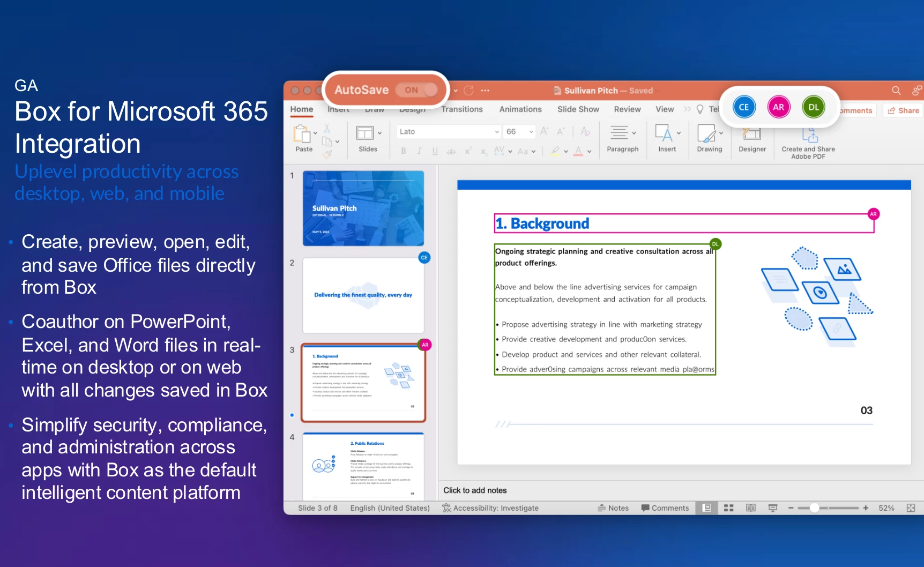Apply subscript formatting
Viewport: 924px width, 567px height.
[483, 152]
